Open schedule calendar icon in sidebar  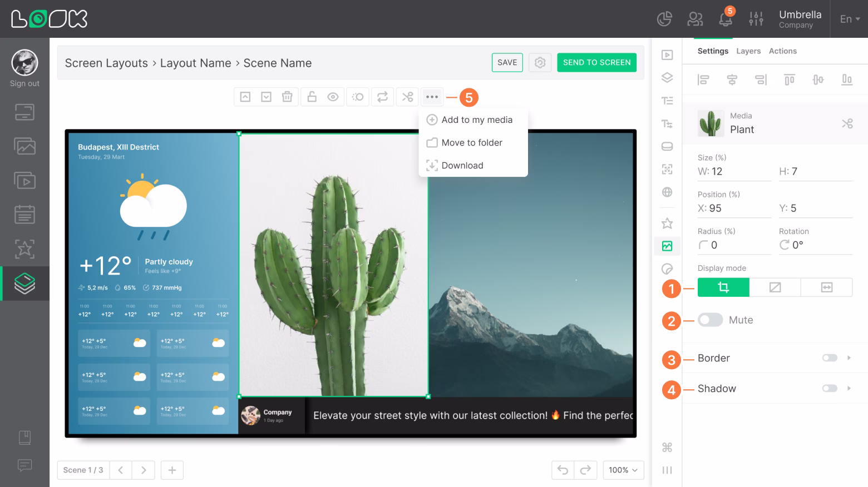(x=24, y=215)
